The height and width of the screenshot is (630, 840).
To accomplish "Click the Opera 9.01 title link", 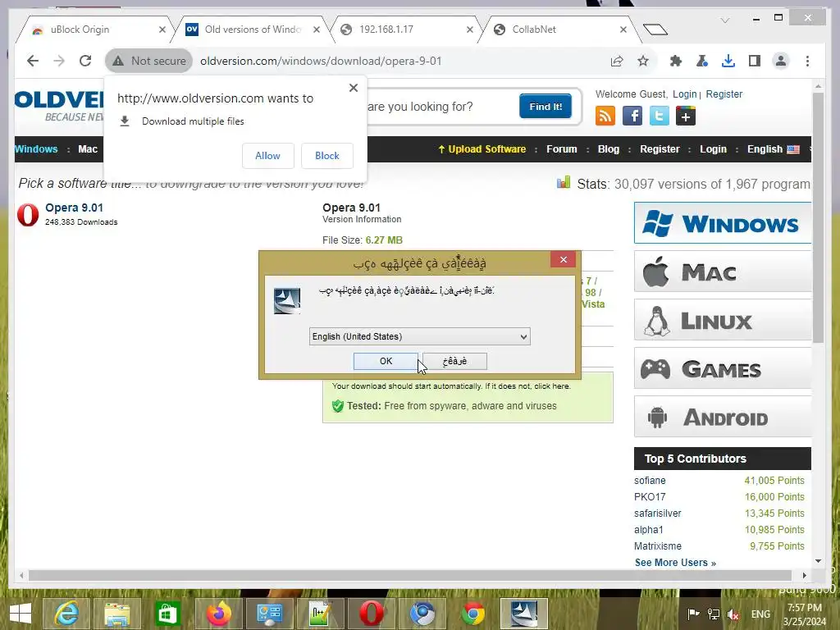I will [x=74, y=208].
